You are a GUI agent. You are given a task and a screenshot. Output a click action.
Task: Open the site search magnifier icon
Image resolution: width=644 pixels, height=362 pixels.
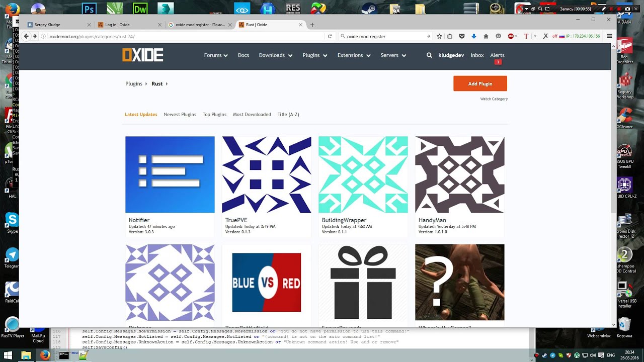pyautogui.click(x=429, y=55)
